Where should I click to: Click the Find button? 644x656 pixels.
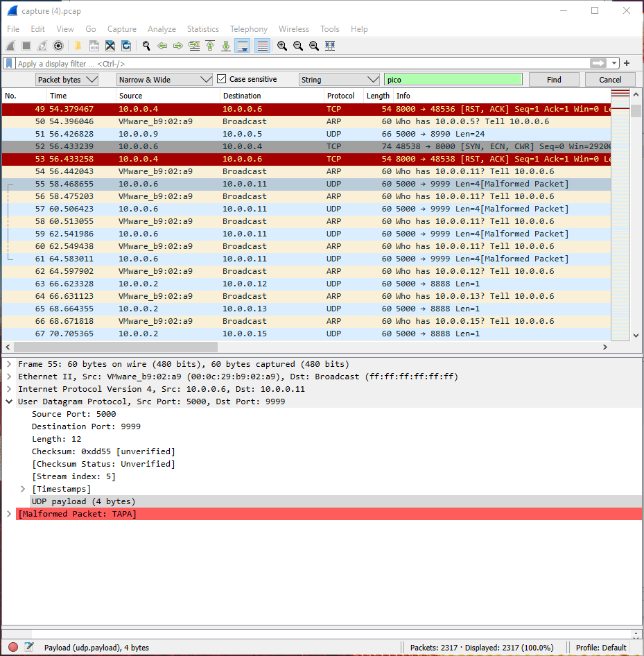click(x=554, y=80)
